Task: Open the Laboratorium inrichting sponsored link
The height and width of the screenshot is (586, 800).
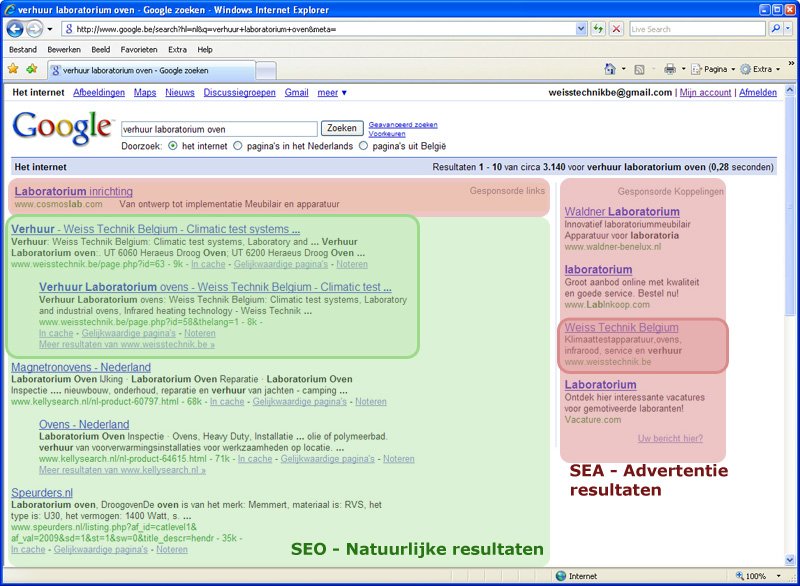Action: coord(73,191)
